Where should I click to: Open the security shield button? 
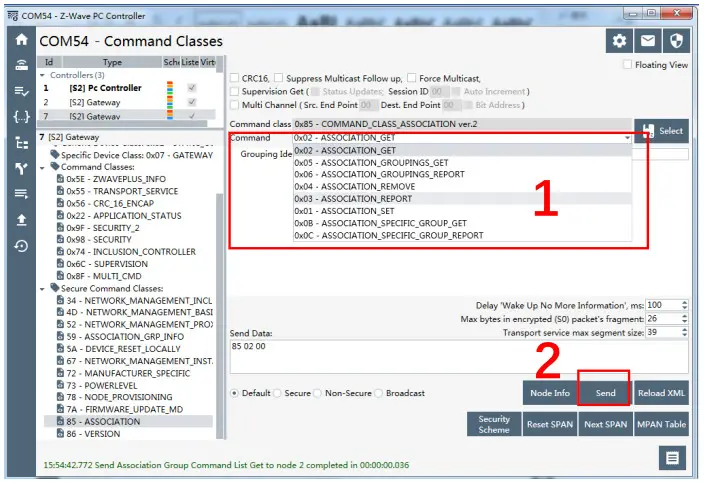pyautogui.click(x=676, y=41)
